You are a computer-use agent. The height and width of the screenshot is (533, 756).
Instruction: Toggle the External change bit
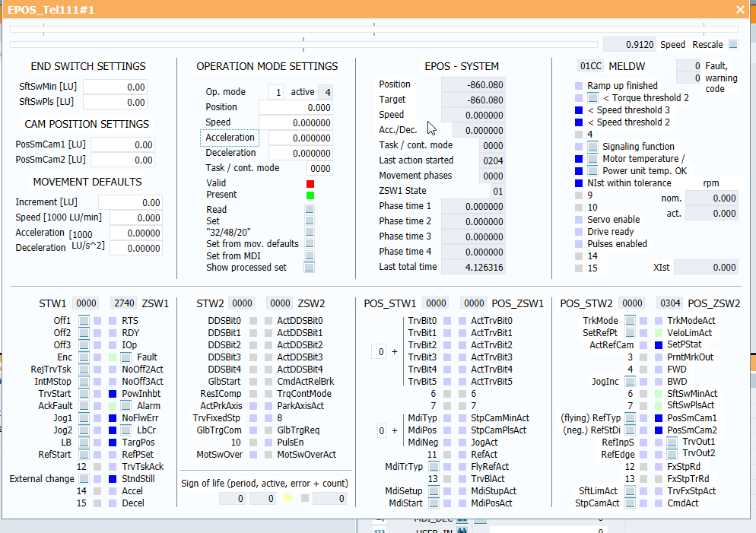[x=84, y=478]
